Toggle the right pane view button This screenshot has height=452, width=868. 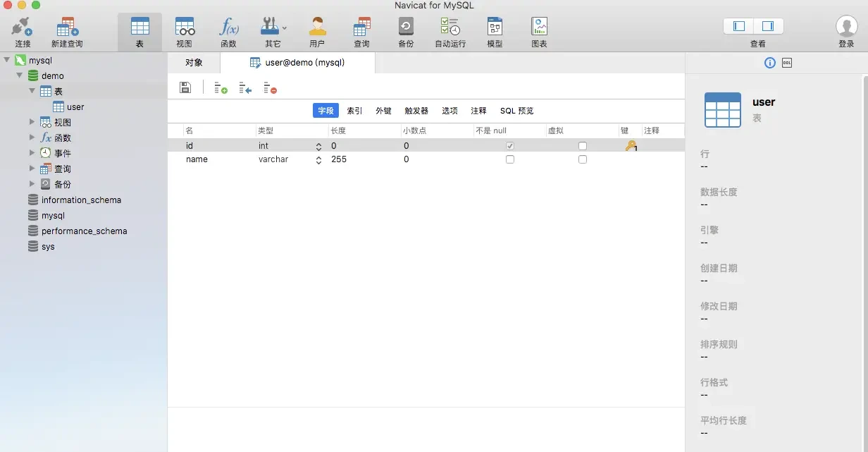tap(769, 26)
